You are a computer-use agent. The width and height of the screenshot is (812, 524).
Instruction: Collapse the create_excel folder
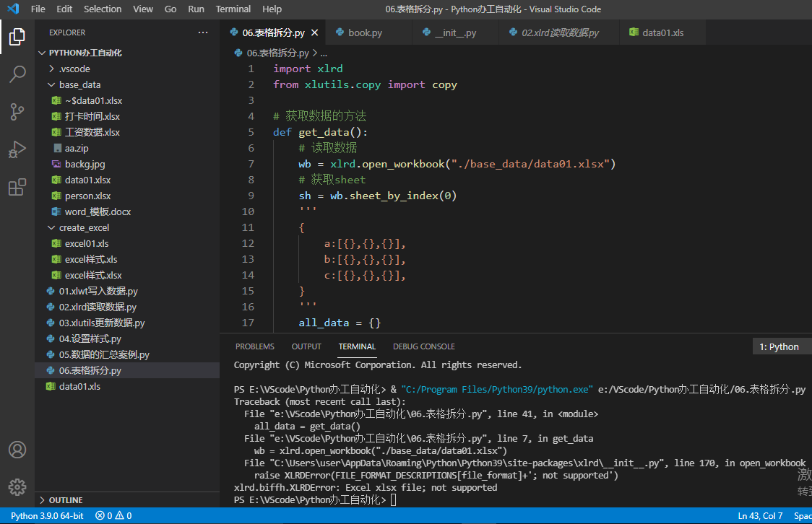pyautogui.click(x=127, y=227)
